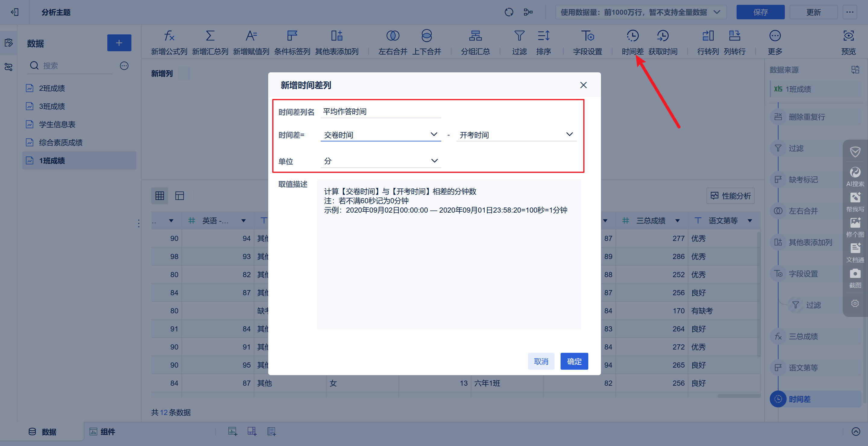Click the 获取时间 toolbar icon
The image size is (868, 446).
tap(663, 42)
